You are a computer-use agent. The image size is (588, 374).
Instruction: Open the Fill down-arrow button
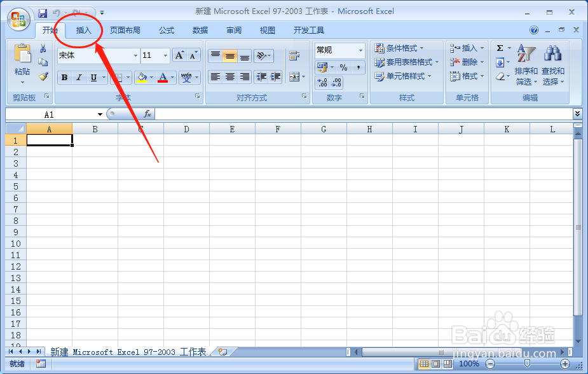[x=500, y=62]
